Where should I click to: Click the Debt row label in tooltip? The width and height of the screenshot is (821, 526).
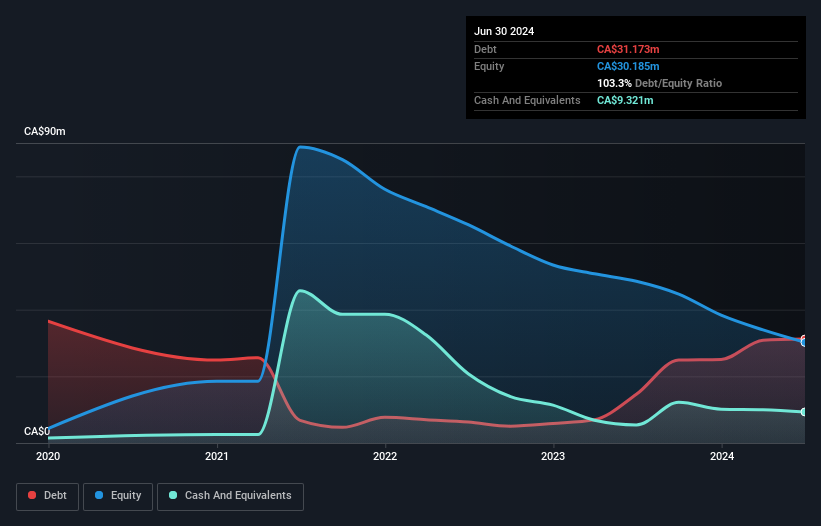[x=485, y=49]
